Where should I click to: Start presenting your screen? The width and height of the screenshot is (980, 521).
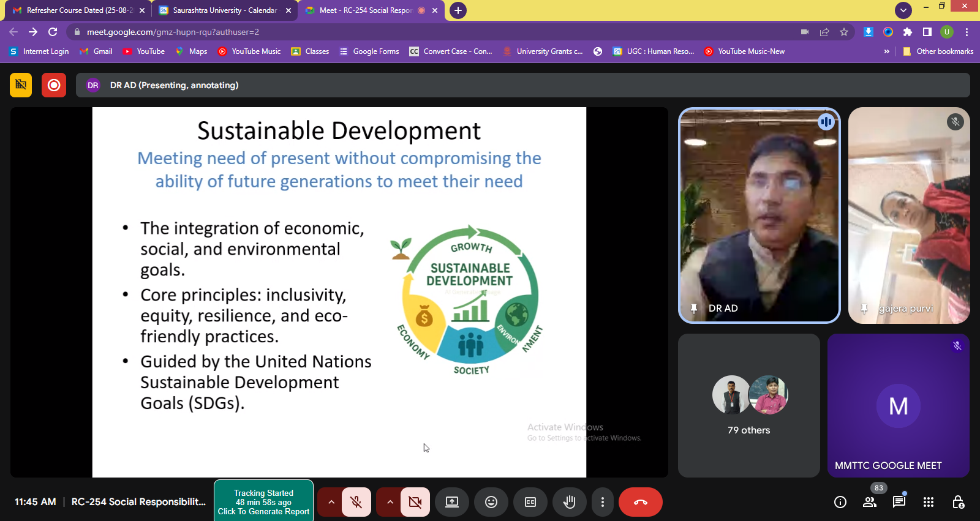click(x=452, y=502)
